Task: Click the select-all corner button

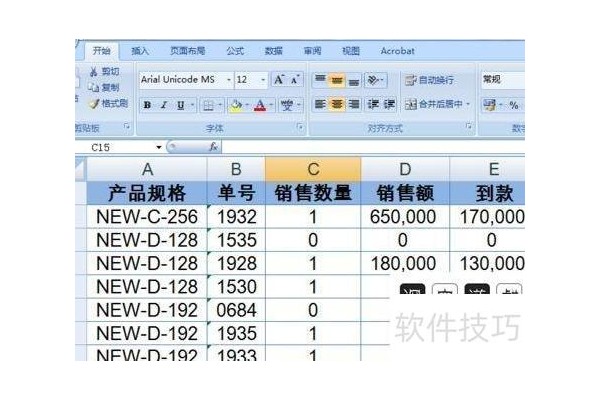Action: pos(81,169)
